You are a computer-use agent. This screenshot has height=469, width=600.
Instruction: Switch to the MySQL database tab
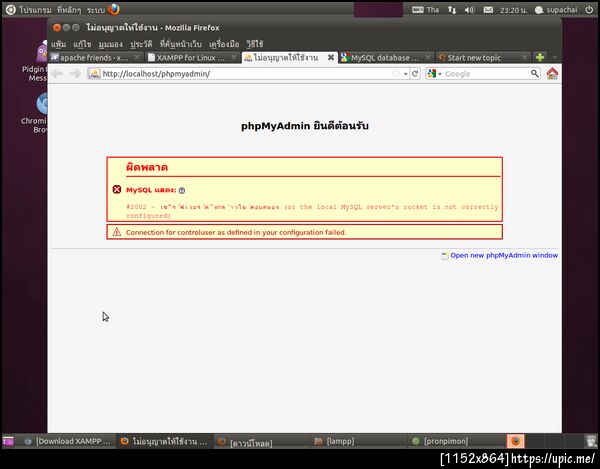386,58
